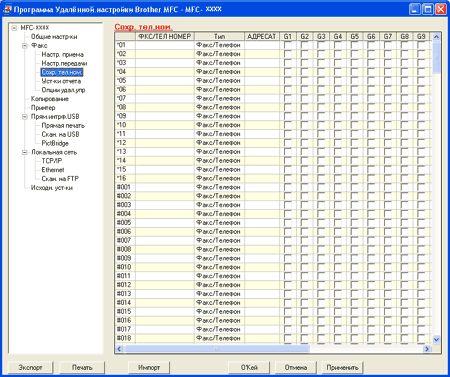Click the Импорт button
The width and height of the screenshot is (450, 377).
[x=149, y=368]
